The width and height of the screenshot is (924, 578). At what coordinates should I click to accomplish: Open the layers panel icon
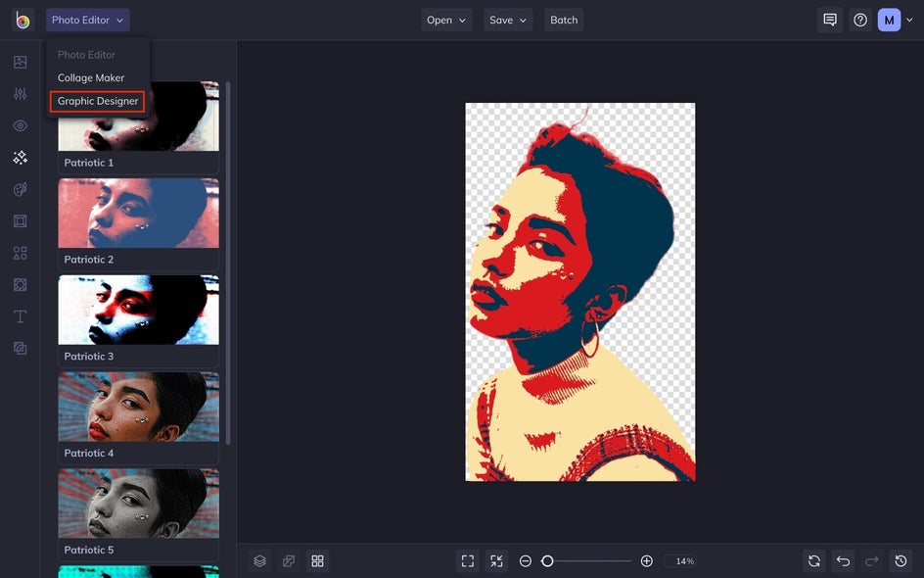pyautogui.click(x=260, y=561)
